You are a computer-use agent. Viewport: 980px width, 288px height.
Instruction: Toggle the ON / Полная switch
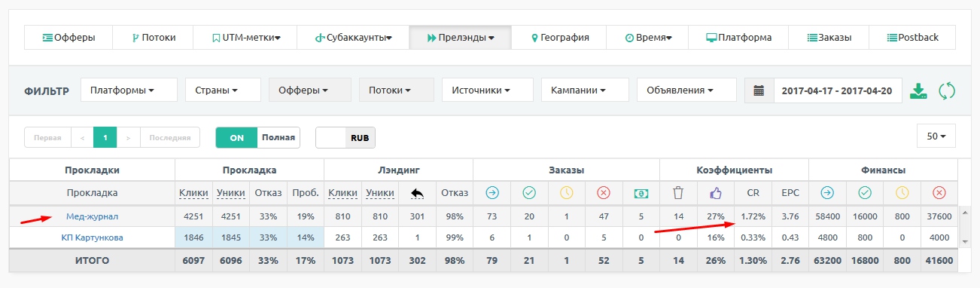[x=257, y=138]
